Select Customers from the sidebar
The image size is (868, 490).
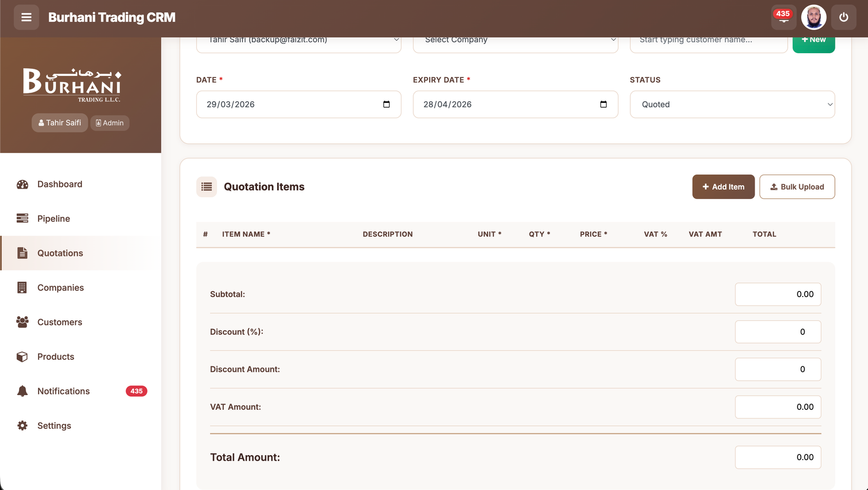pyautogui.click(x=22, y=322)
